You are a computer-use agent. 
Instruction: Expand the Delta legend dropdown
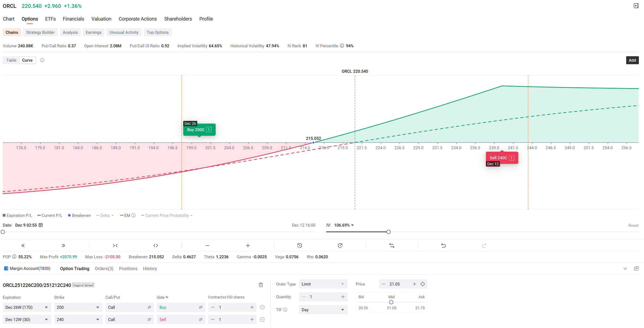112,216
